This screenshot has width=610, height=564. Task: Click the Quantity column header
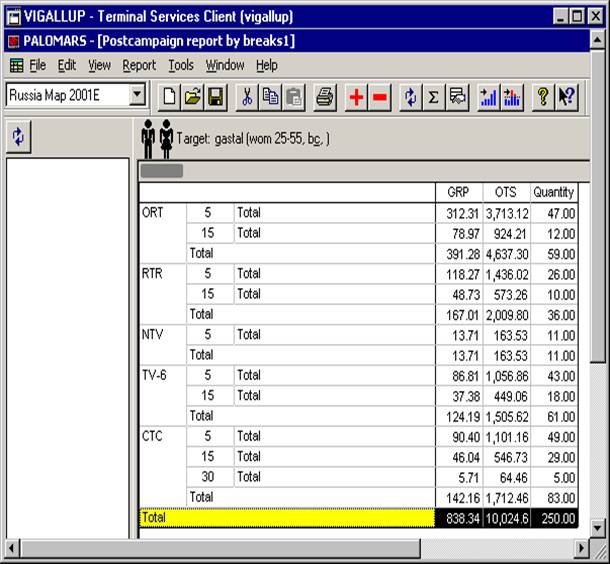pos(554,192)
